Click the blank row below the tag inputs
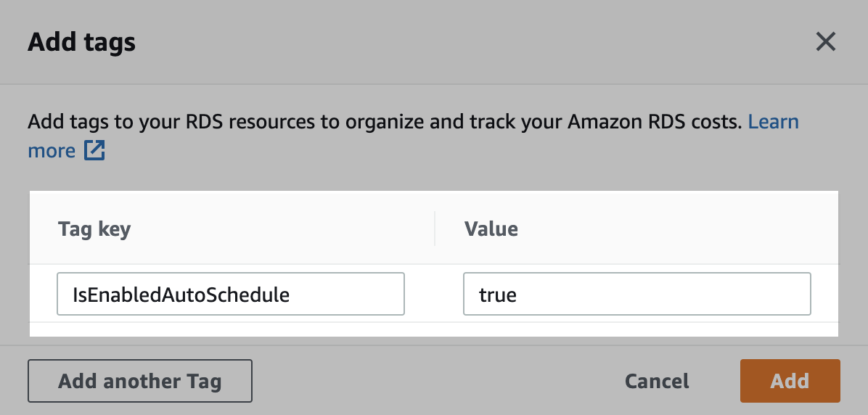The image size is (868, 415). (x=433, y=329)
